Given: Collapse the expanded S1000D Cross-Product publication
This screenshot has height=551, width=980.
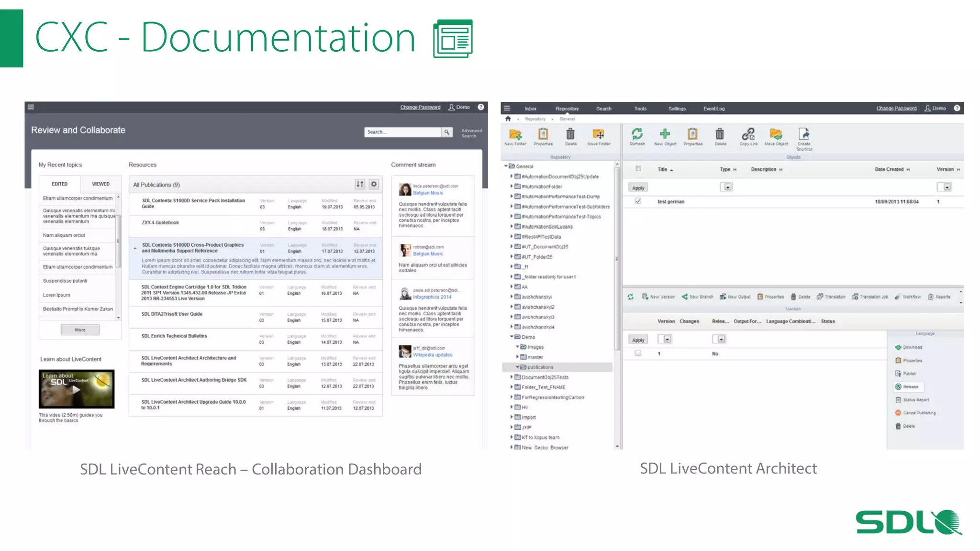Looking at the screenshot, I should point(135,248).
